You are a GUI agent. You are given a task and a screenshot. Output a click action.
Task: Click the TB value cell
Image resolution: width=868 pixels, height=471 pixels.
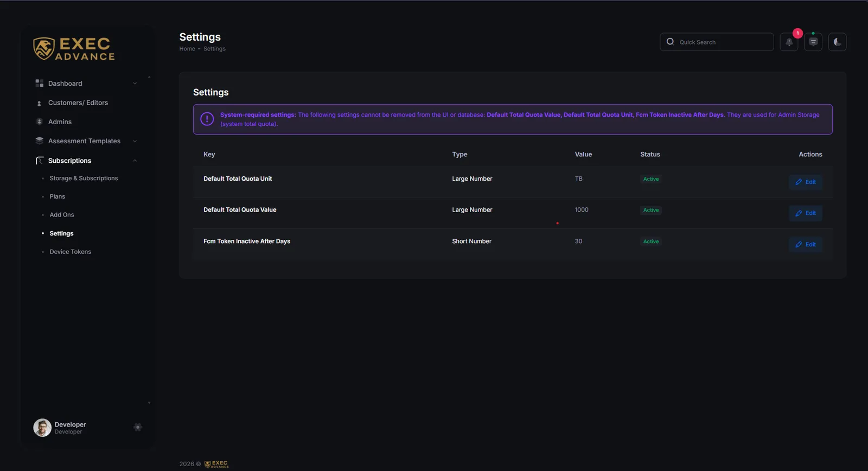pos(579,179)
